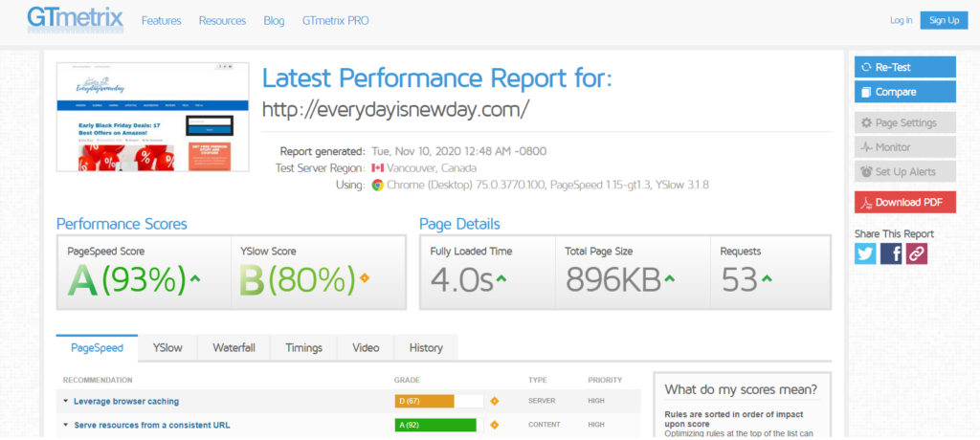
Task: Click the Re-Test button
Action: click(905, 68)
